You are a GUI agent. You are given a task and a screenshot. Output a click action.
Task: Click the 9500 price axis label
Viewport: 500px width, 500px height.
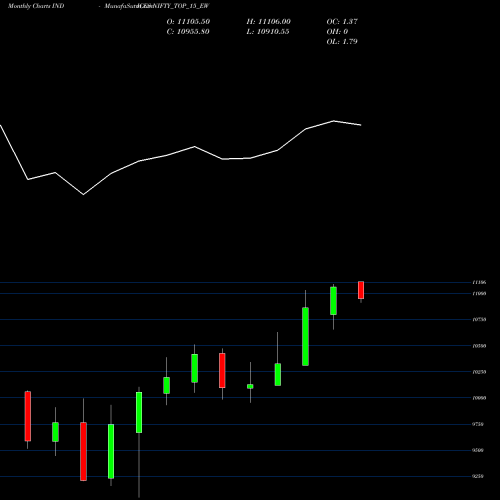coord(478,450)
